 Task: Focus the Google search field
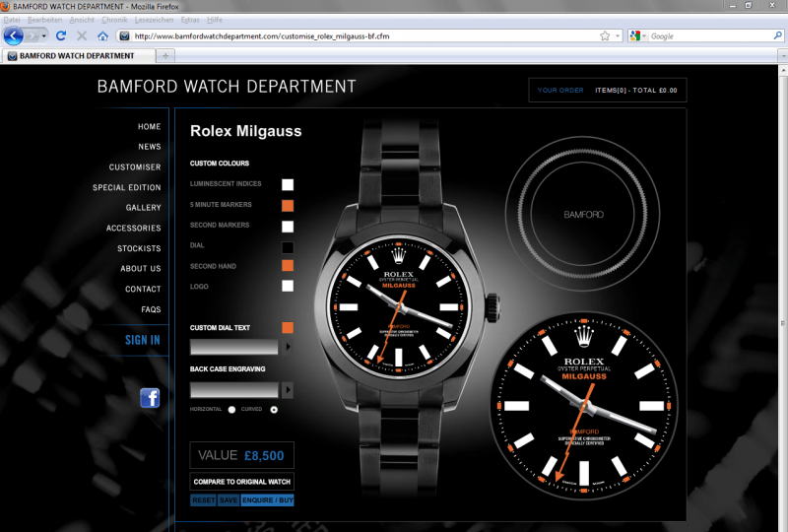[x=710, y=36]
